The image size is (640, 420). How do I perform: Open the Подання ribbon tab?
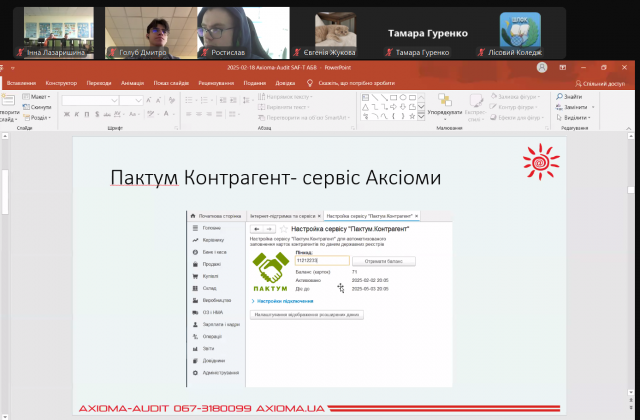pos(255,83)
